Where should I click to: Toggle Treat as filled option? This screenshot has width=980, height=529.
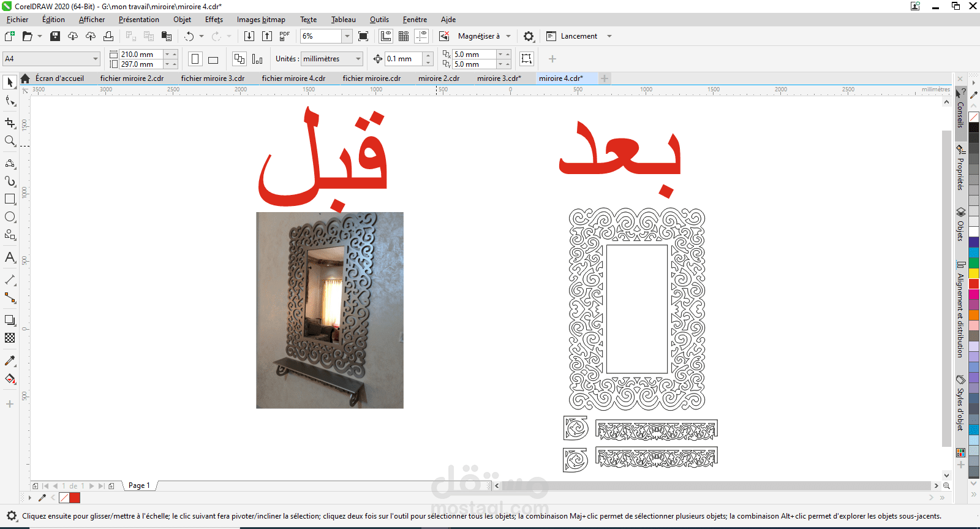526,59
